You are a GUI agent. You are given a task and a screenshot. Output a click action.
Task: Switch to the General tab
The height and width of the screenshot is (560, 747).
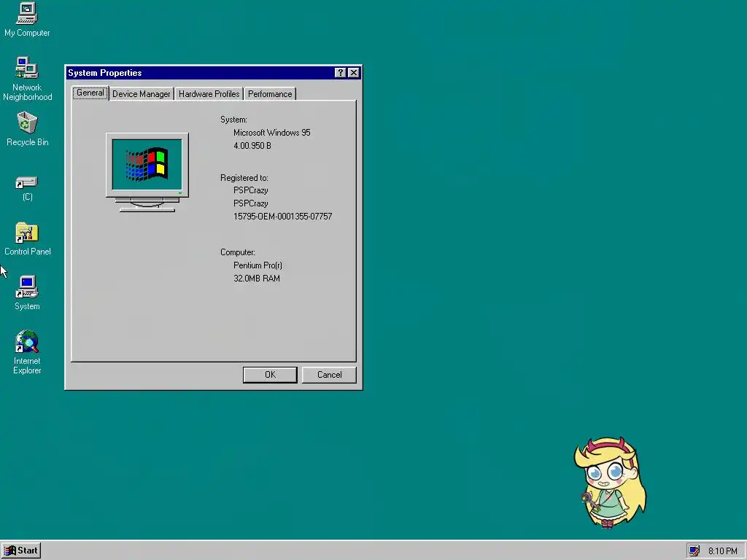pyautogui.click(x=90, y=93)
